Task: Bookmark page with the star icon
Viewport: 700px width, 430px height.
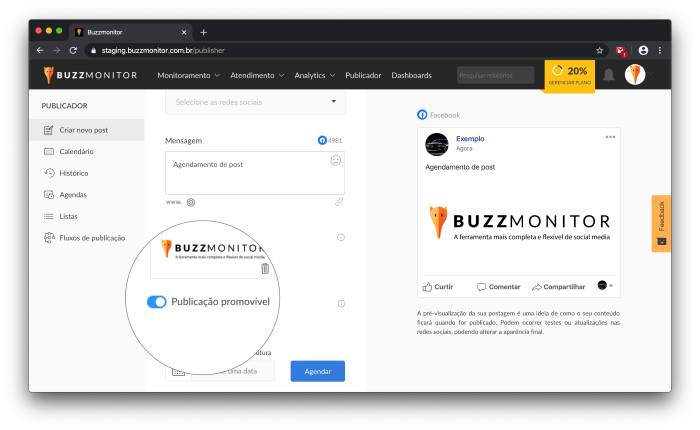Action: point(599,50)
